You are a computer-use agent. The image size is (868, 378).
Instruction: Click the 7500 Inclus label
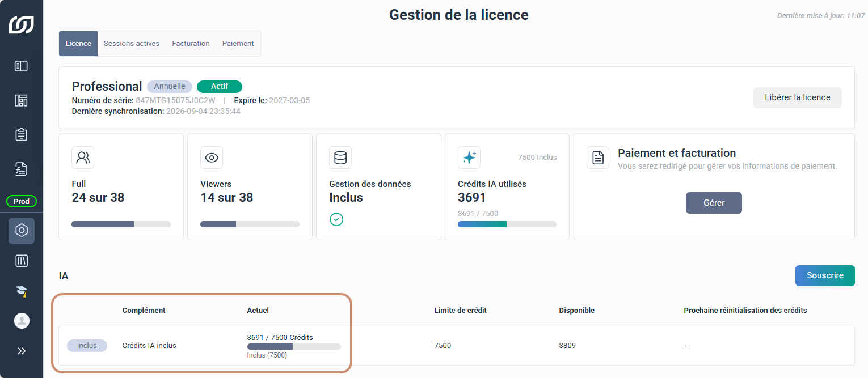[537, 158]
